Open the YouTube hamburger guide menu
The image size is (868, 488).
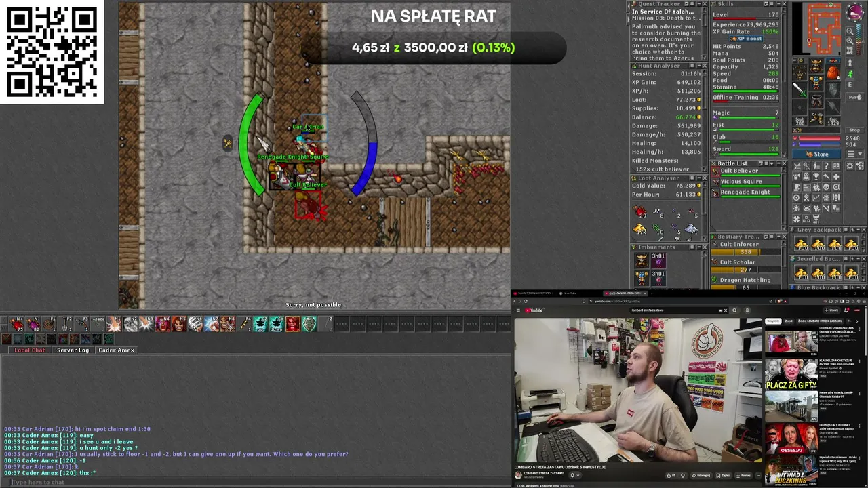point(519,310)
